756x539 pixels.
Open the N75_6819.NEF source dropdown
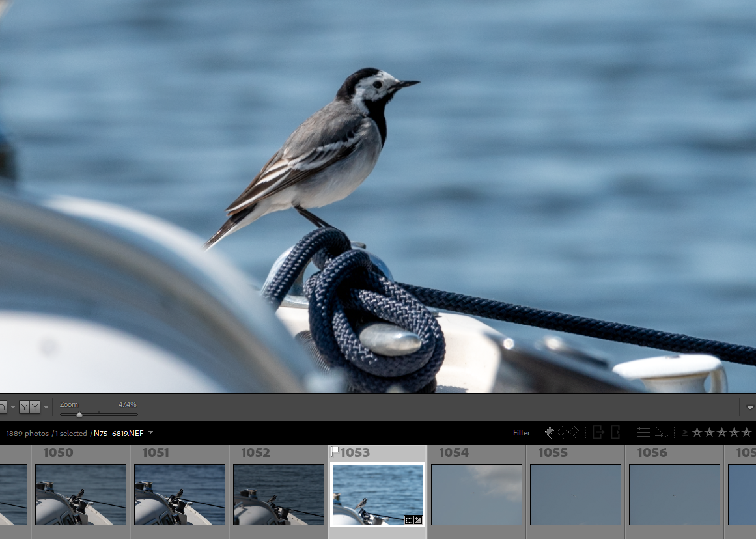(151, 433)
